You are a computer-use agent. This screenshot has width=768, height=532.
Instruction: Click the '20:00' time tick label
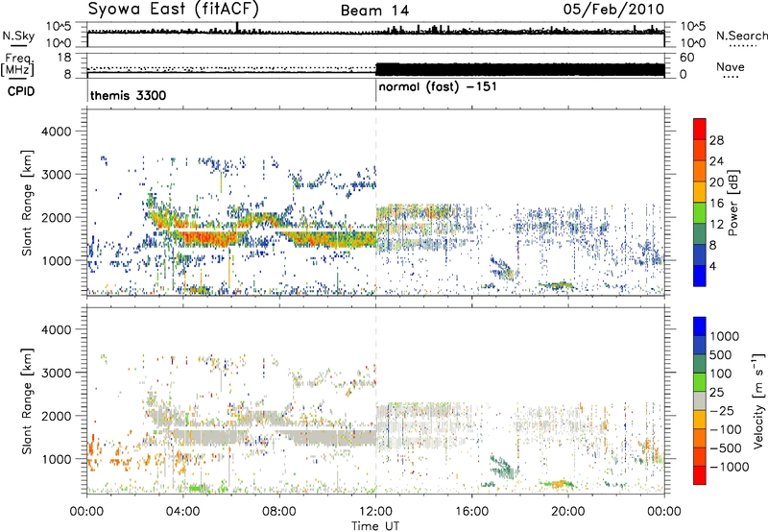[x=568, y=512]
